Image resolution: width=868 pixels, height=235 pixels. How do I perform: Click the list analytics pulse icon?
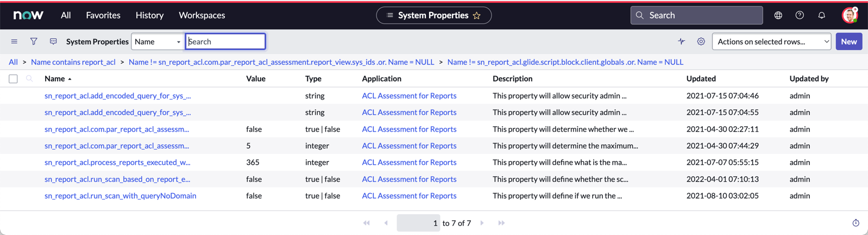point(681,41)
